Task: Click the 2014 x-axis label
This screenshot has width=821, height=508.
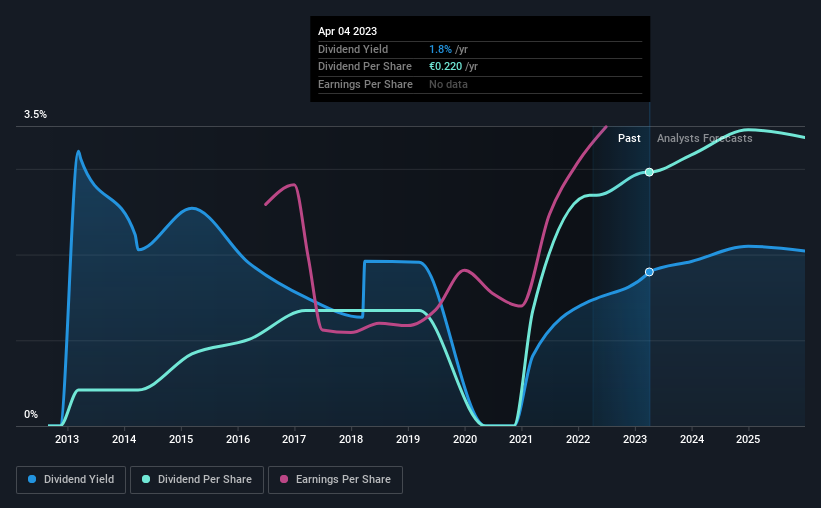Action: (x=124, y=439)
